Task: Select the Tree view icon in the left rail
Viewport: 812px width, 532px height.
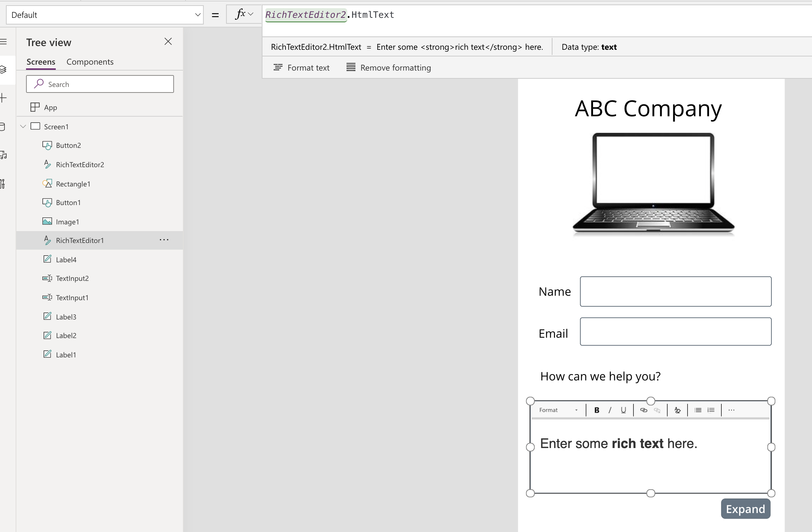Action: [x=4, y=70]
